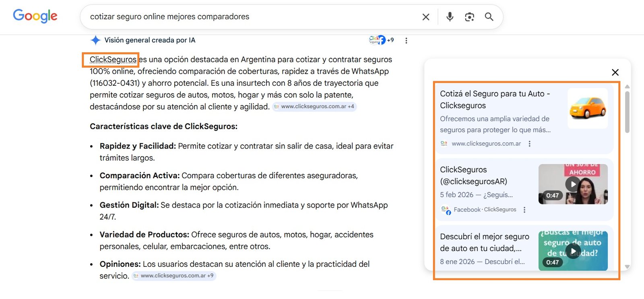Play the "mejor seguro de auto" video

(573, 251)
